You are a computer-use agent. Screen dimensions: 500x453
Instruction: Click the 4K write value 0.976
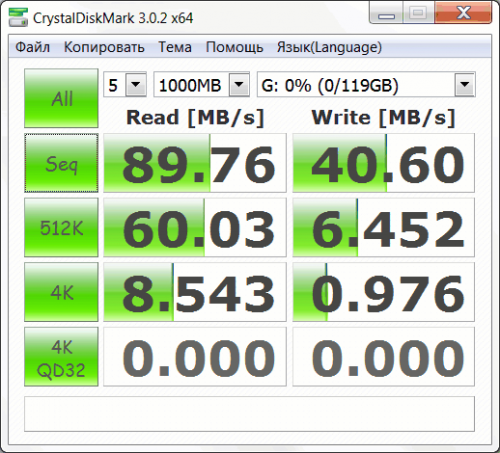pyautogui.click(x=384, y=292)
